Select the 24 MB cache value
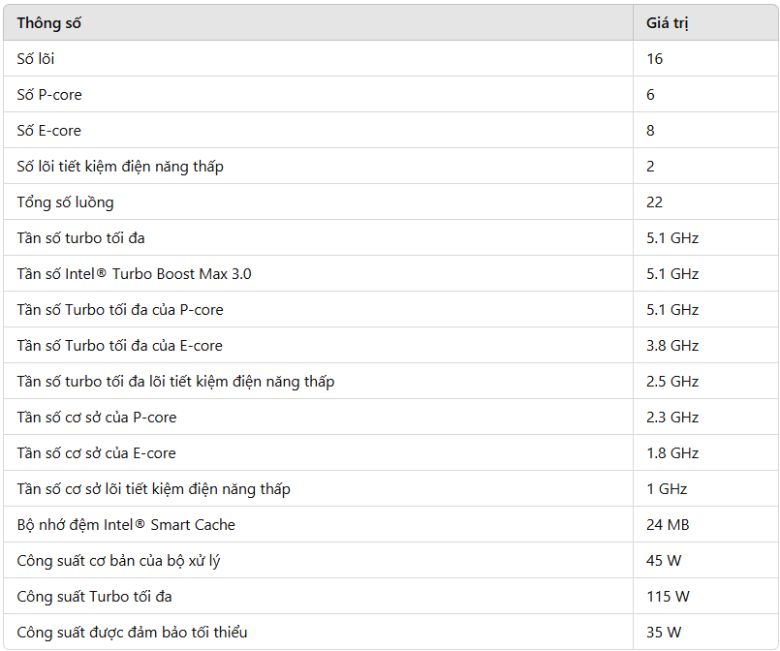This screenshot has height=651, width=780. [x=667, y=525]
